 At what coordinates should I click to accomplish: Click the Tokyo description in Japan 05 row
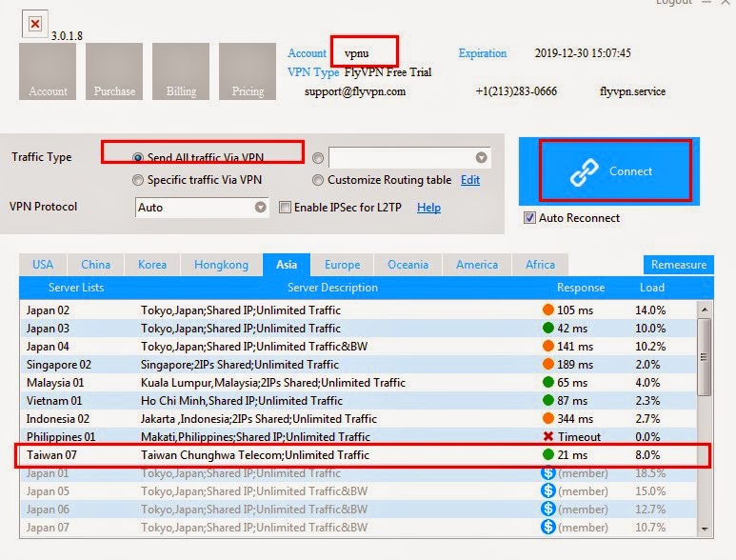254,491
